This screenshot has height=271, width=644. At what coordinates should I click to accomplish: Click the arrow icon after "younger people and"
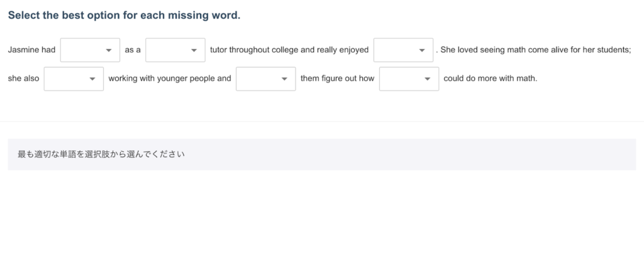(x=284, y=79)
